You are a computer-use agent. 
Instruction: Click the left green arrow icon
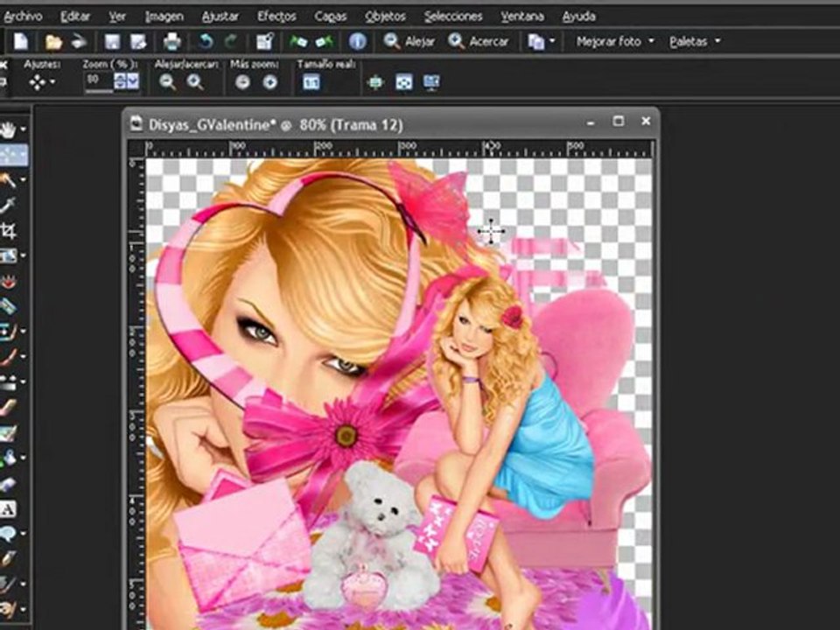[x=298, y=41]
